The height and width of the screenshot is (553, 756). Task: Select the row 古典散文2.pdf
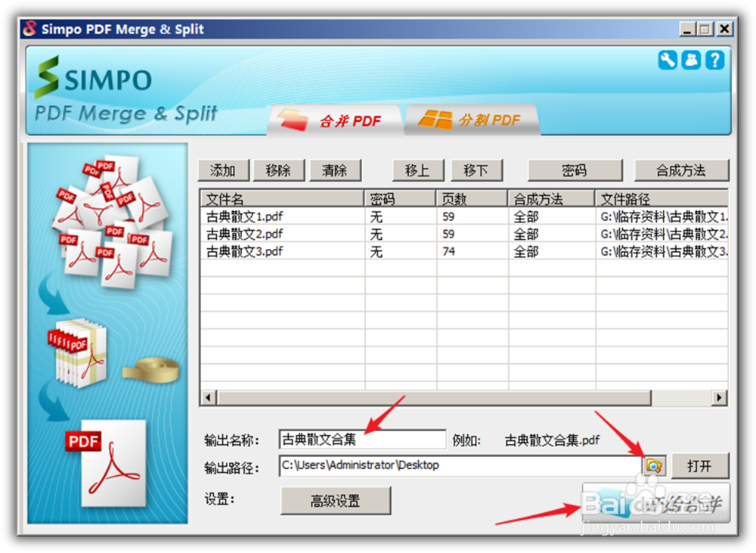[464, 234]
